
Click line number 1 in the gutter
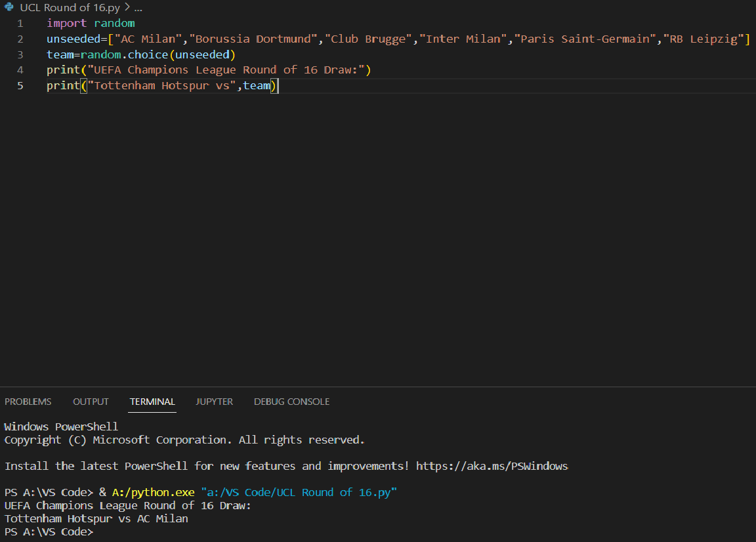[x=20, y=23]
